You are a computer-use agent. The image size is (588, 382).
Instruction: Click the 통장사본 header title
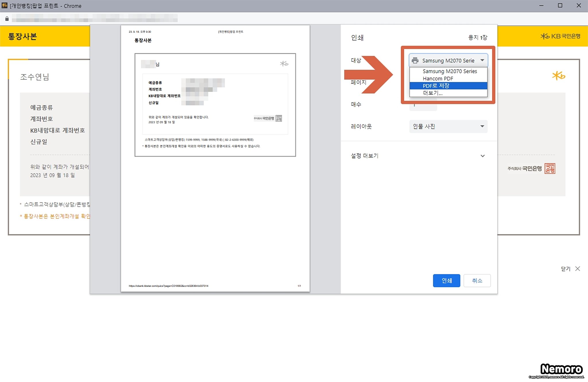coord(23,36)
